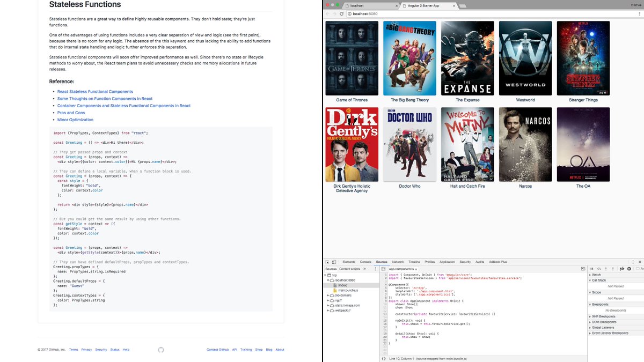Open the Stranger Things poster
Viewport: 644px width, 362px height.
pyautogui.click(x=583, y=58)
